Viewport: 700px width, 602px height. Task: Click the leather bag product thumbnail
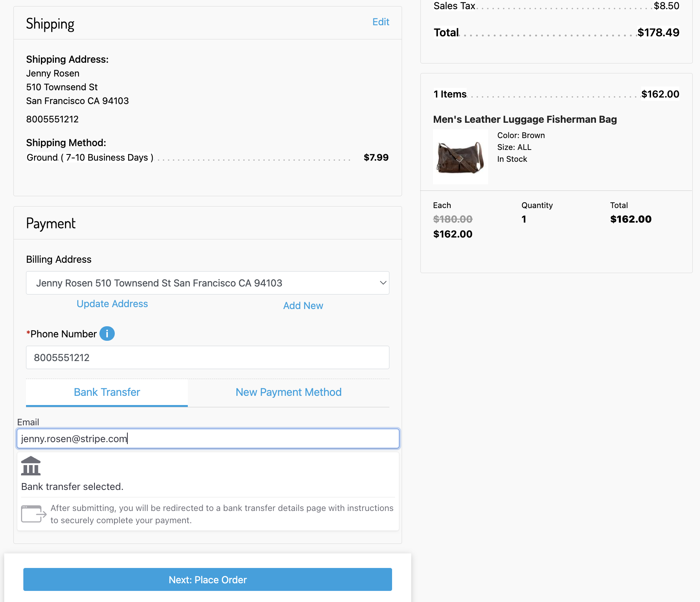click(460, 157)
